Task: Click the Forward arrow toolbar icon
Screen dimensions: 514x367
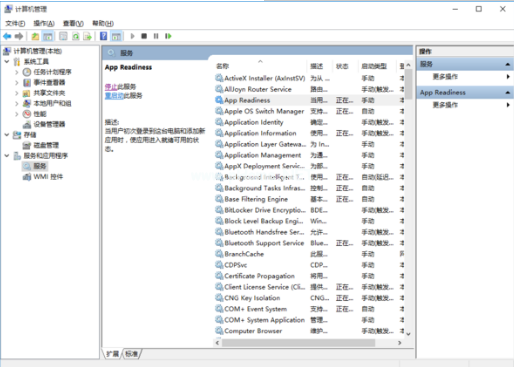Action: (x=19, y=36)
